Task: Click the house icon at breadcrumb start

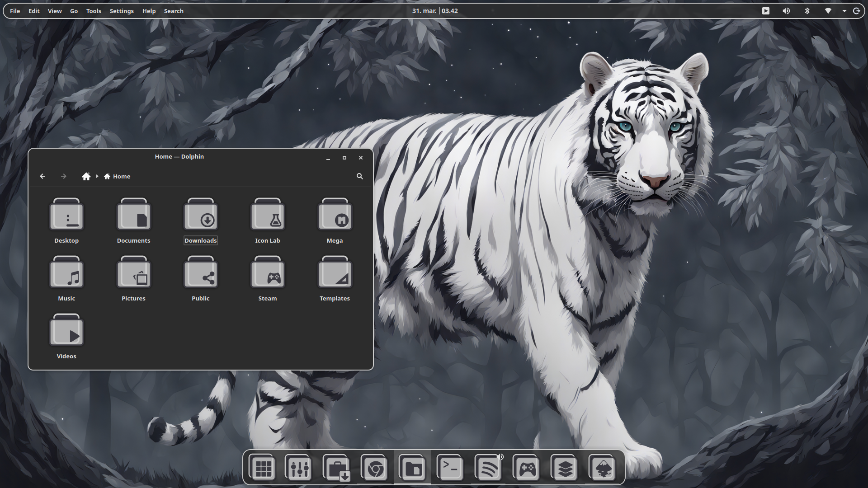Action: [x=86, y=176]
